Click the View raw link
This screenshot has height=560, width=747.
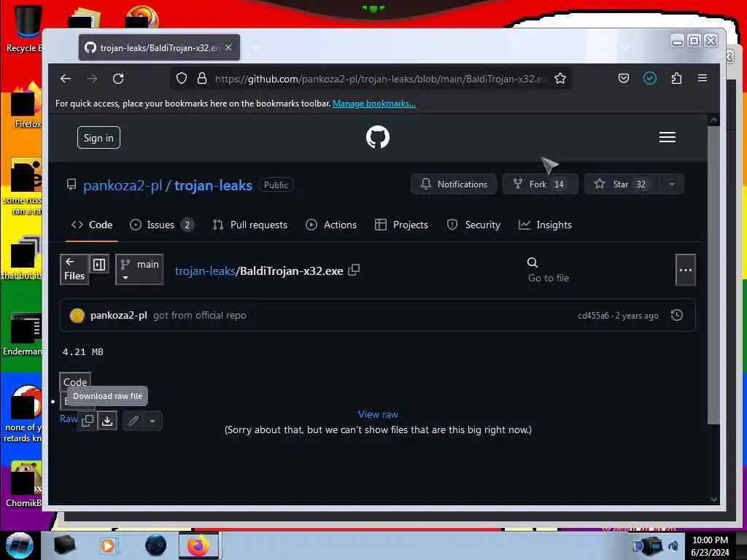[378, 414]
